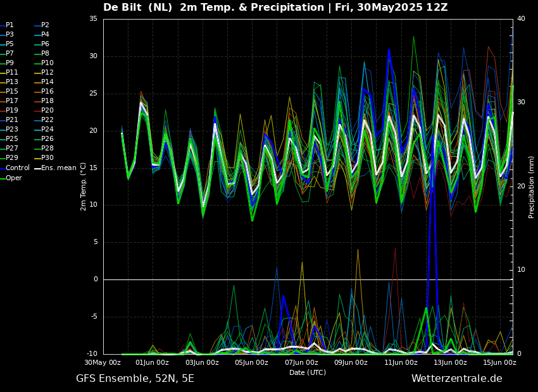Image resolution: width=538 pixels, height=392 pixels.
Task: Click the 15Jun 00z date label
Action: point(500,363)
